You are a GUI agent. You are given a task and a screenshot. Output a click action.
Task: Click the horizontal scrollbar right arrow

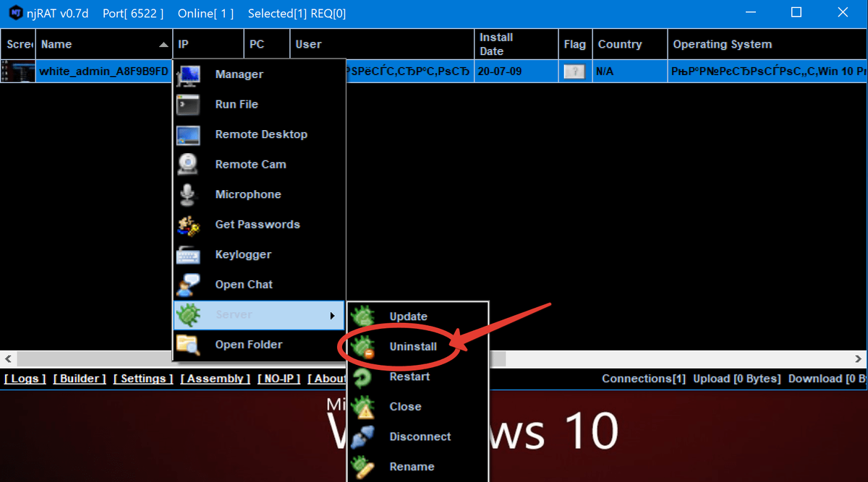click(859, 358)
